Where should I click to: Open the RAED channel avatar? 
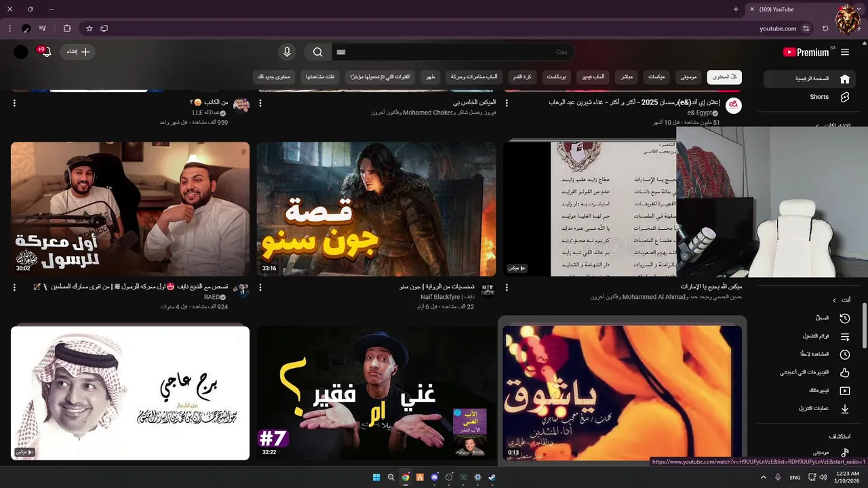point(241,290)
